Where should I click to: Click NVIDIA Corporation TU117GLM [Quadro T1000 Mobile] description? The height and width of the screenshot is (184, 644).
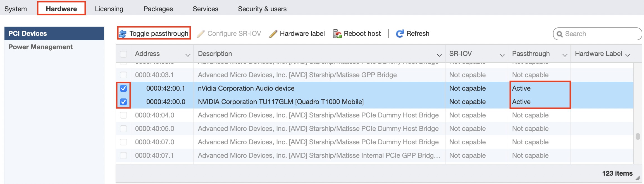281,102
